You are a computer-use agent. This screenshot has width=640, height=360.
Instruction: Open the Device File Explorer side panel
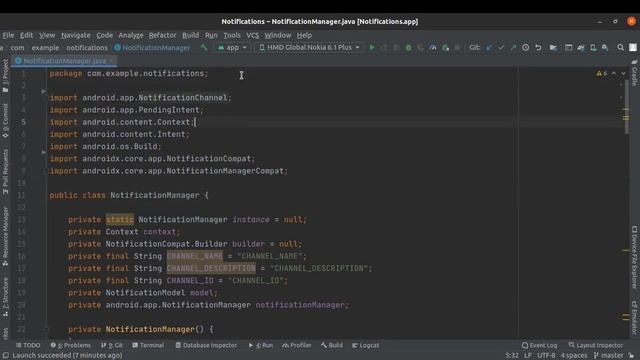[x=635, y=258]
